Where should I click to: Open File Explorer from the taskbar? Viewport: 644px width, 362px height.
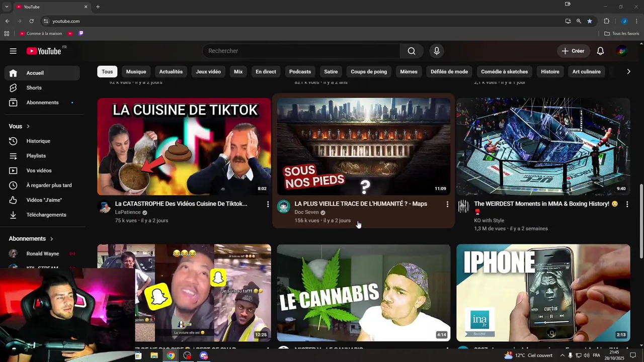[x=154, y=355]
